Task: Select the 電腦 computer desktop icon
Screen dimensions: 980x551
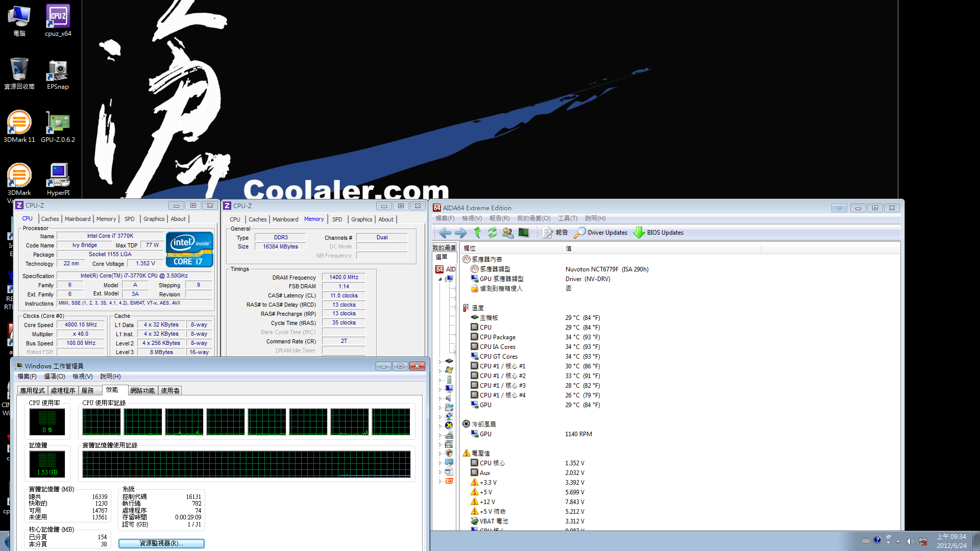Action: [19, 20]
